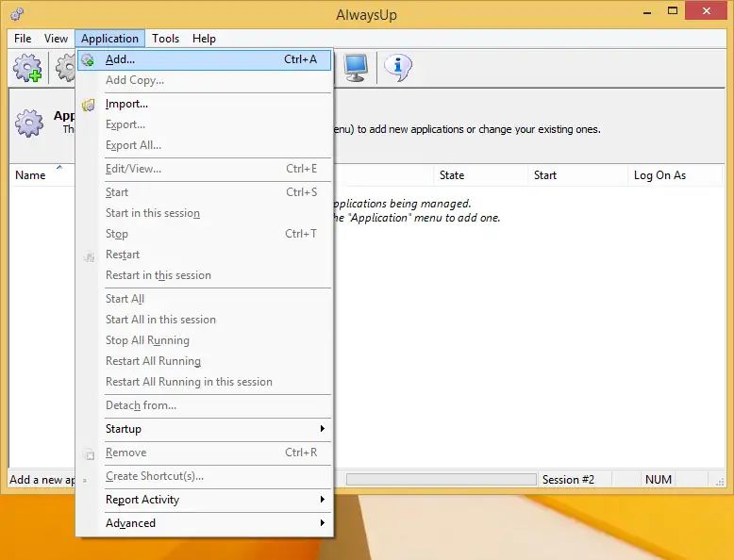The height and width of the screenshot is (560, 734).
Task: Click the Stop menu entry
Action: pos(204,234)
